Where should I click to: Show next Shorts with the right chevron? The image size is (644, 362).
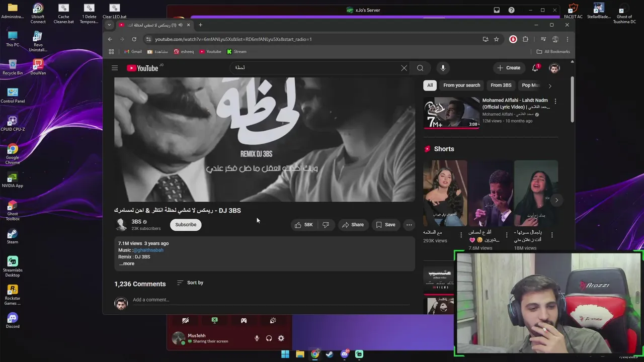click(x=556, y=200)
